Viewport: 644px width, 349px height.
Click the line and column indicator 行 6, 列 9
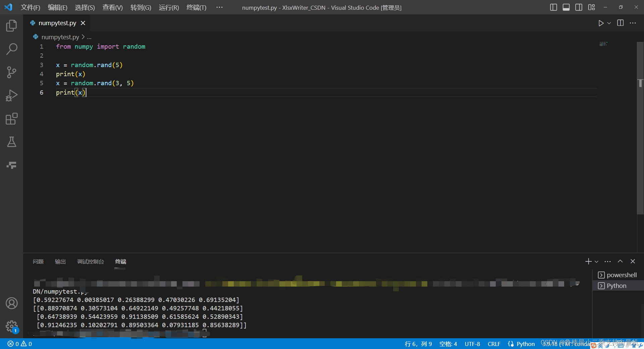(x=418, y=344)
